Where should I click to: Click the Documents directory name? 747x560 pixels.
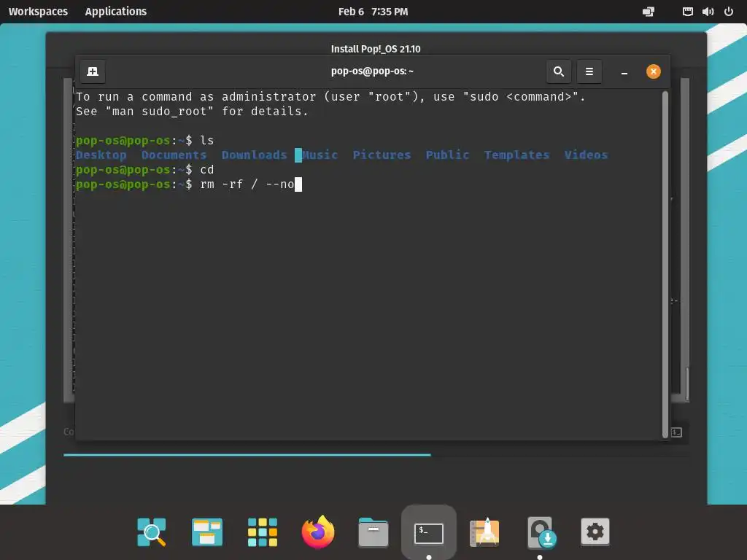click(174, 155)
